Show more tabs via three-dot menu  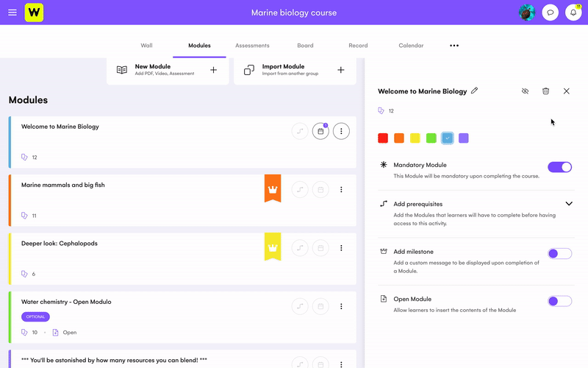[x=454, y=46]
